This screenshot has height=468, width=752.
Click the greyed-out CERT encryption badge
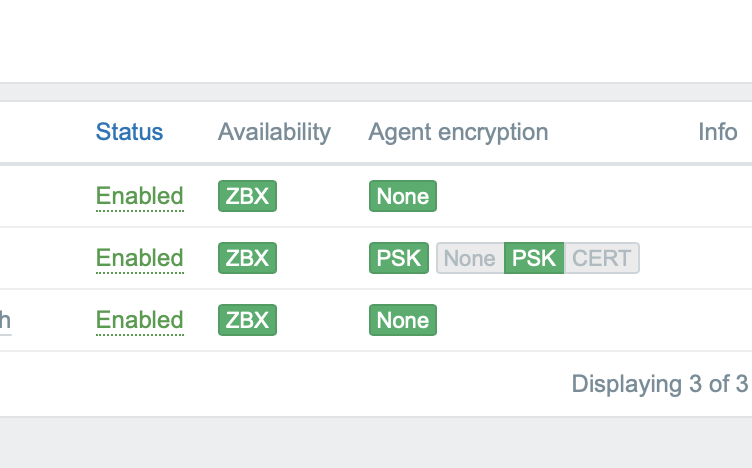click(601, 258)
